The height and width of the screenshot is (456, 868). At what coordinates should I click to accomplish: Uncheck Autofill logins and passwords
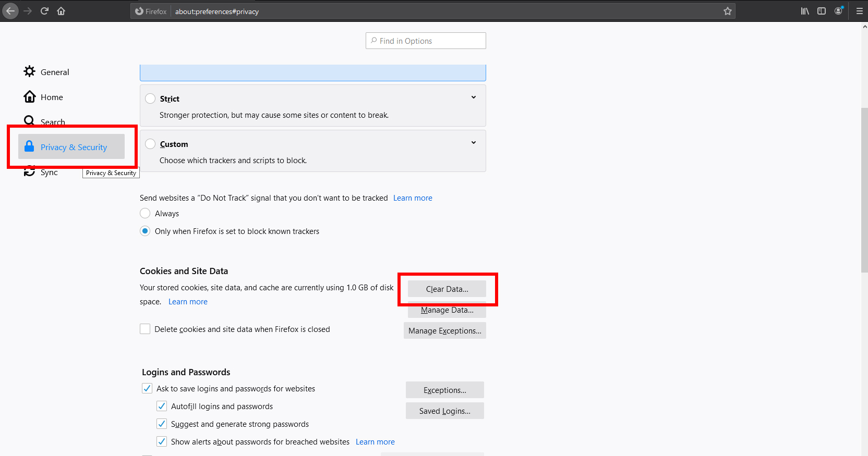[x=162, y=406]
